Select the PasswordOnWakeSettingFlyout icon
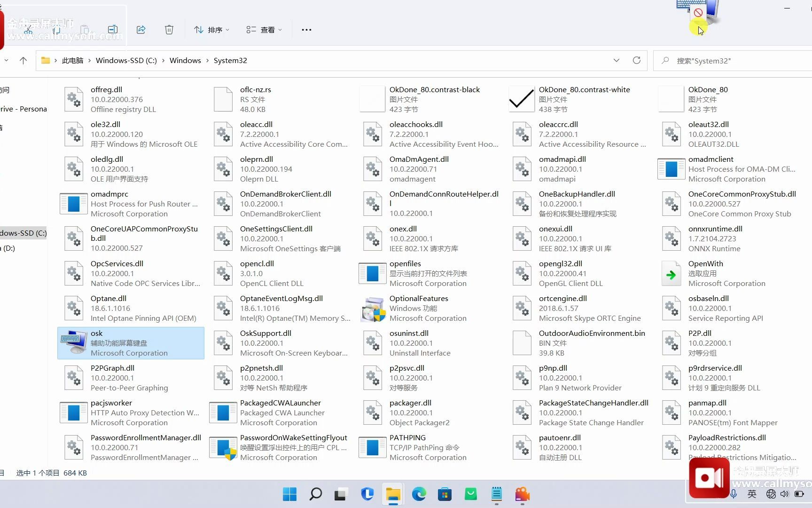 point(223,448)
